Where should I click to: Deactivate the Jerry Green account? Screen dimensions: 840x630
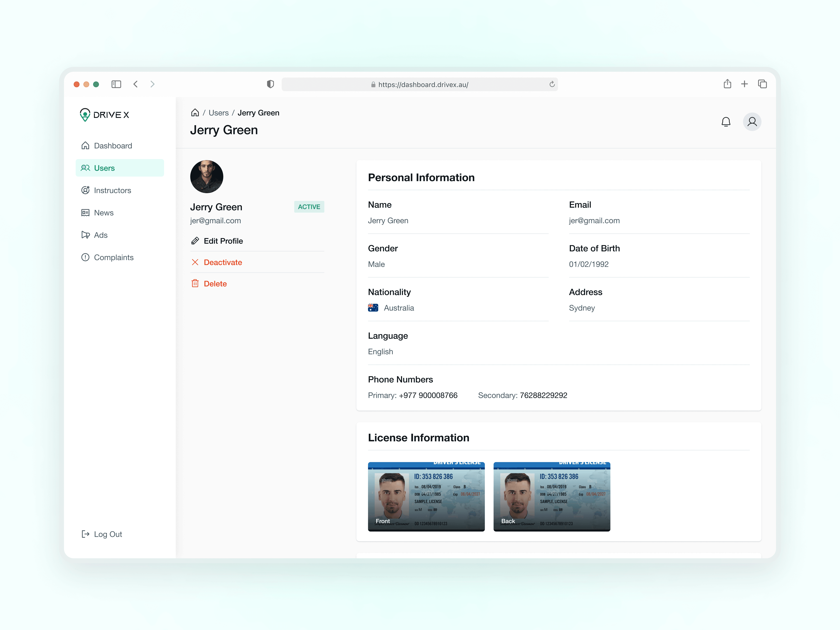(x=223, y=262)
